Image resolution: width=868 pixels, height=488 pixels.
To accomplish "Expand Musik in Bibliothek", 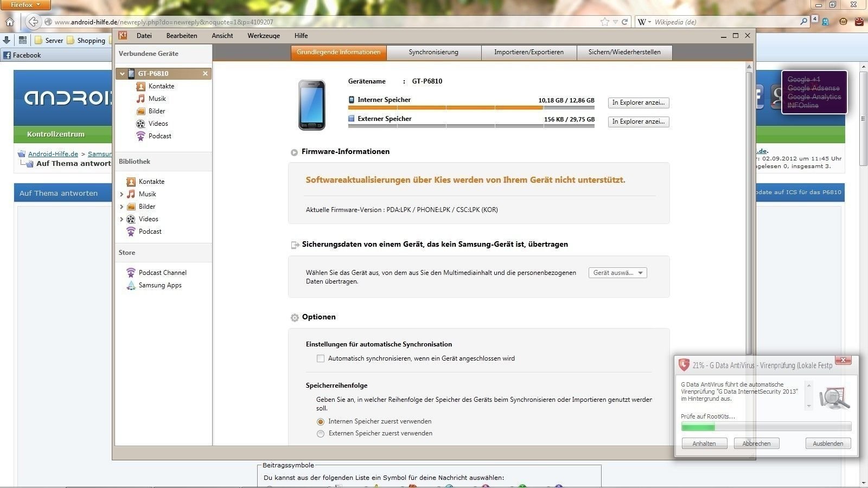I will click(x=122, y=194).
